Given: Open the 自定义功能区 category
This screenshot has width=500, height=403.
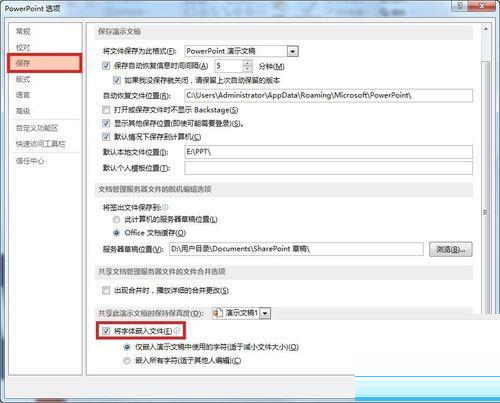Looking at the screenshot, I should pos(37,128).
